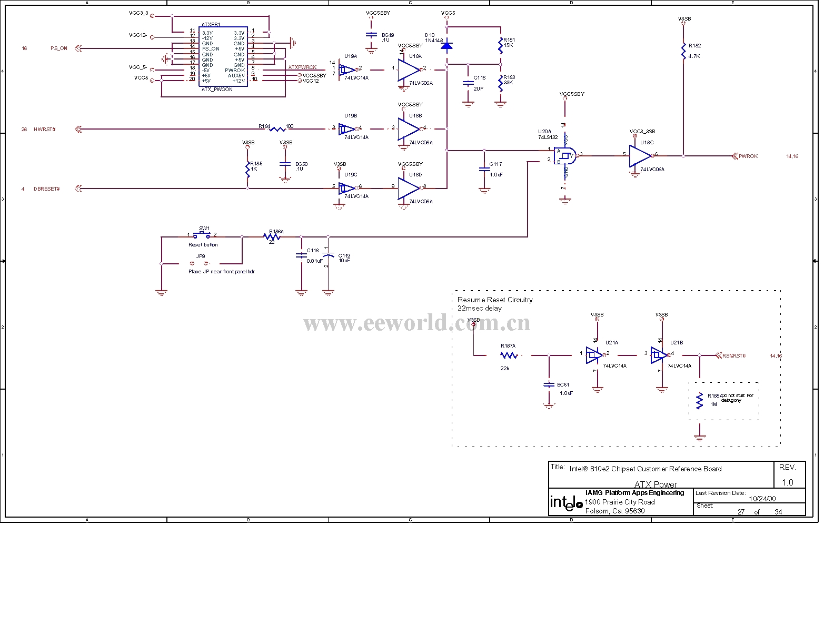Click the U18B buffer triangle symbol
834x644 pixels.
pyautogui.click(x=409, y=128)
